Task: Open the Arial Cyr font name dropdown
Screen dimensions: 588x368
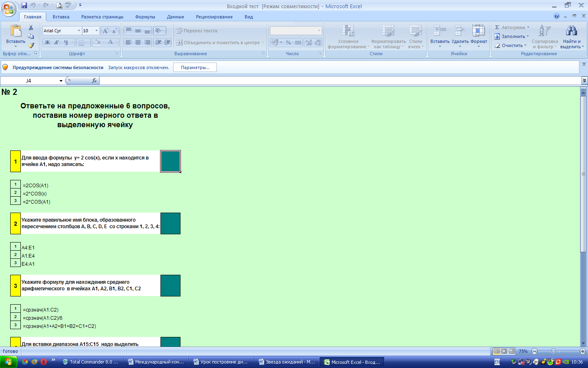Action: pyautogui.click(x=79, y=31)
